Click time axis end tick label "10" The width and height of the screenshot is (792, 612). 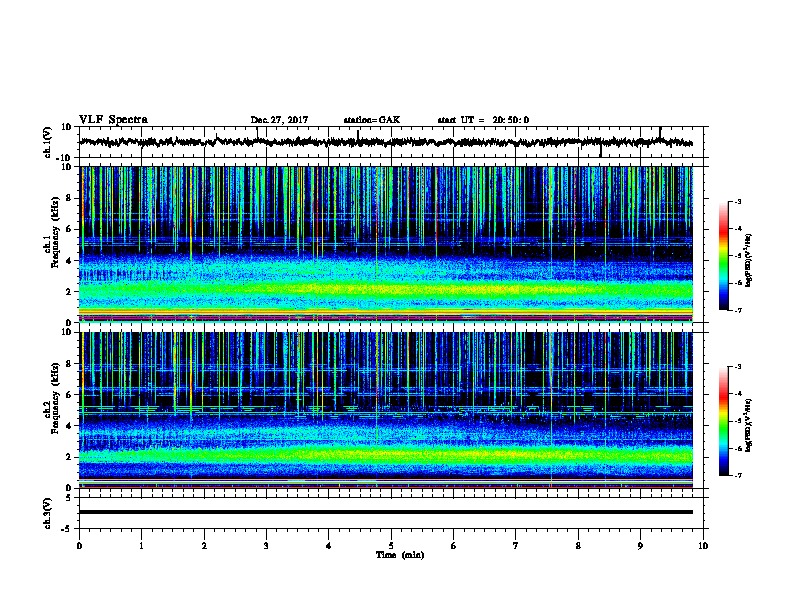[703, 546]
